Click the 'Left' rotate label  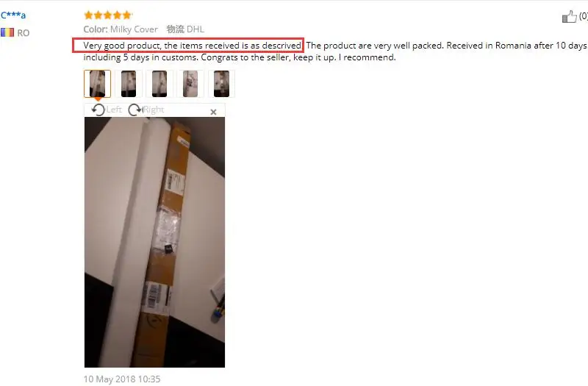click(x=114, y=110)
